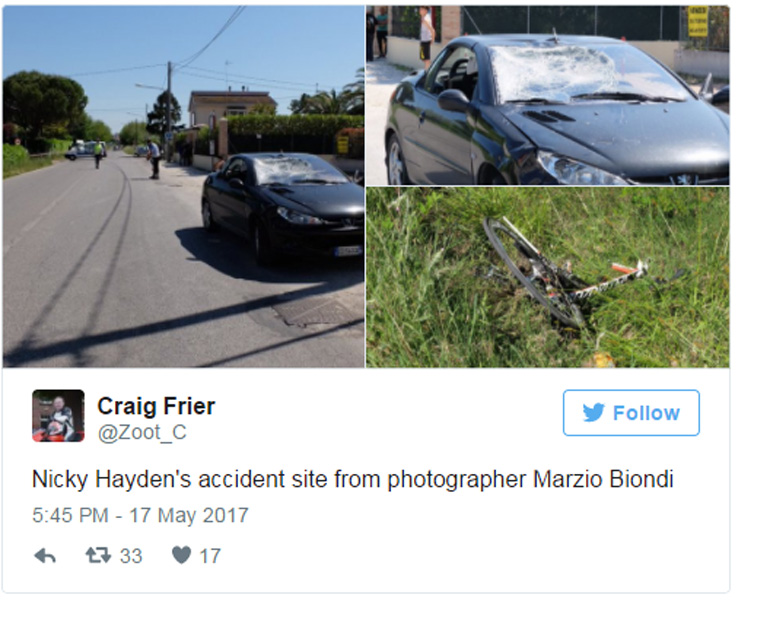The width and height of the screenshot is (770, 620).
Task: Click the reply arrow icon
Action: (45, 556)
